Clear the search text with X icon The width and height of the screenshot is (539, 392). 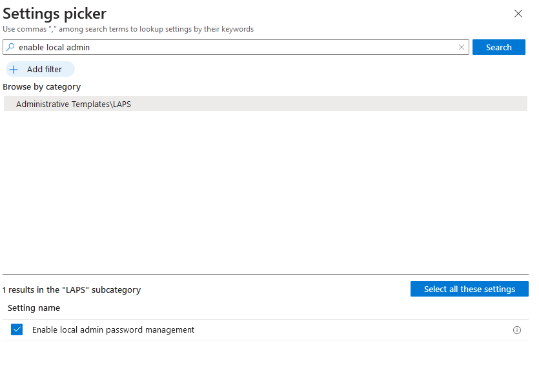[x=462, y=47]
